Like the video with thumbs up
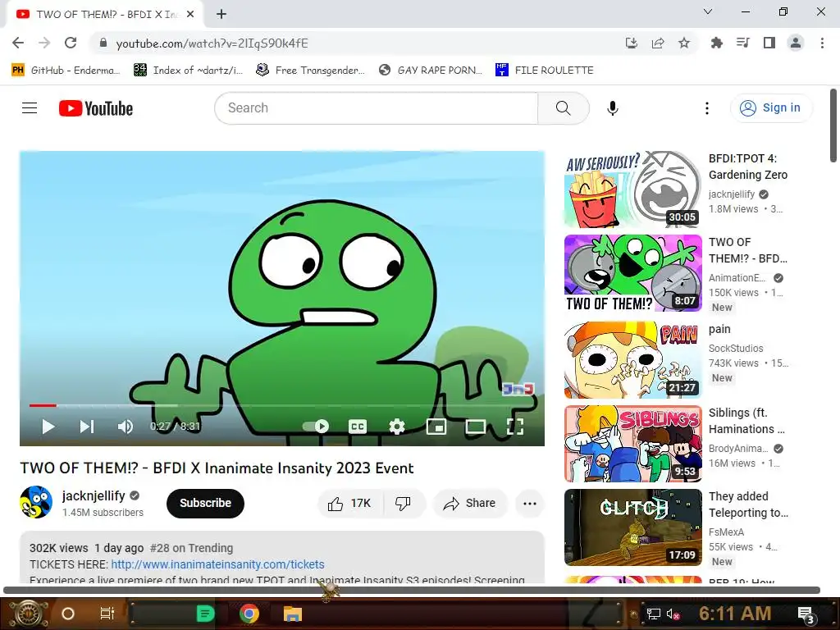 pyautogui.click(x=350, y=504)
